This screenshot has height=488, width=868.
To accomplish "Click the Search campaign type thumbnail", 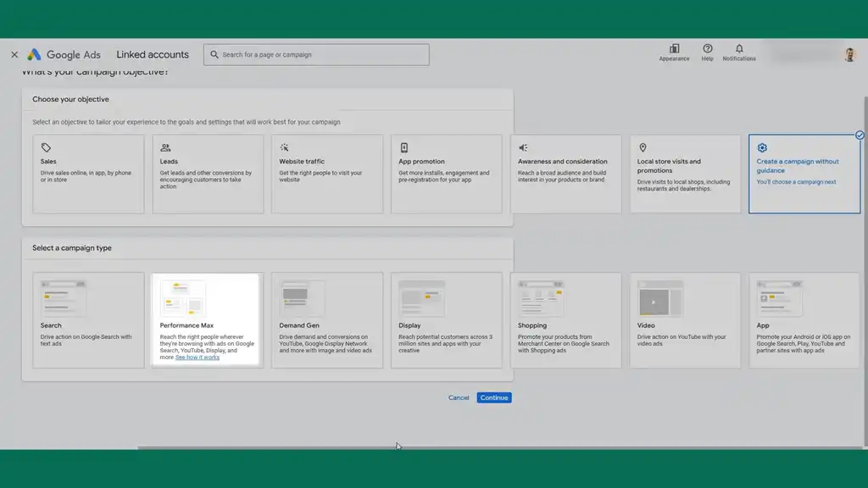I will pos(63,298).
